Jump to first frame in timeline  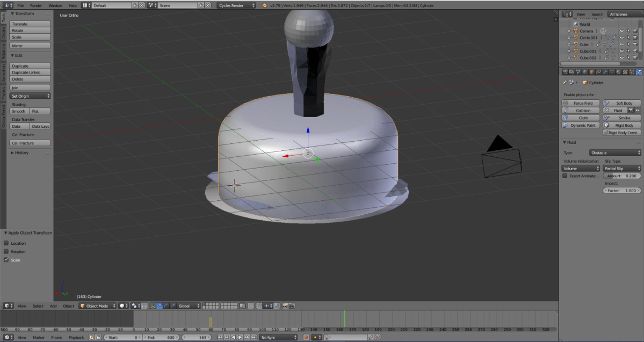click(x=220, y=338)
